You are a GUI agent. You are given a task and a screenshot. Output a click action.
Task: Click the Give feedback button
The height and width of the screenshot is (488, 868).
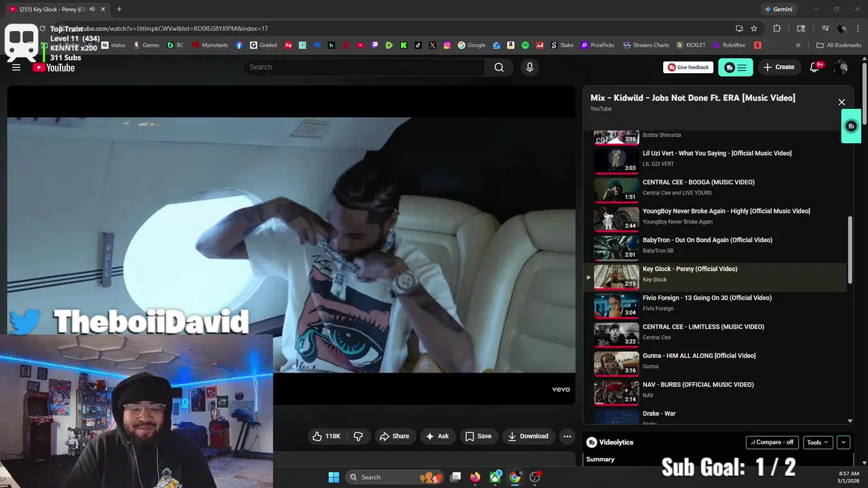[688, 67]
